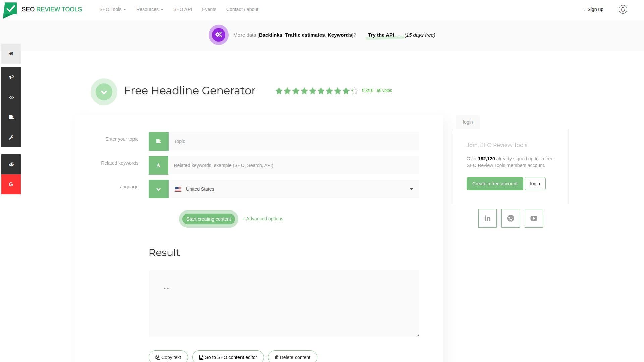The image size is (644, 362).
Task: Click the '9.3/10 - 60 votes' rating text
Action: 377,90
